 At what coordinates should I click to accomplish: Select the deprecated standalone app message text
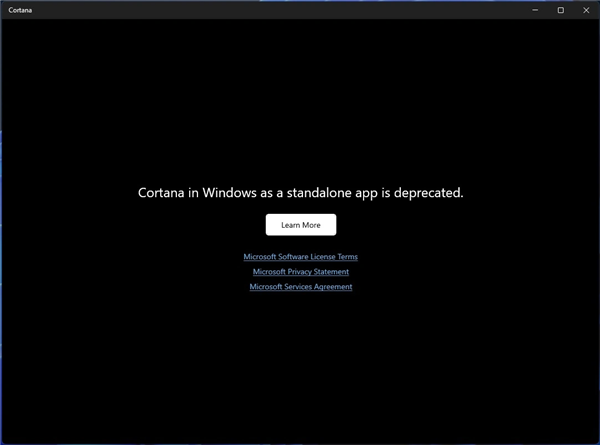point(300,193)
